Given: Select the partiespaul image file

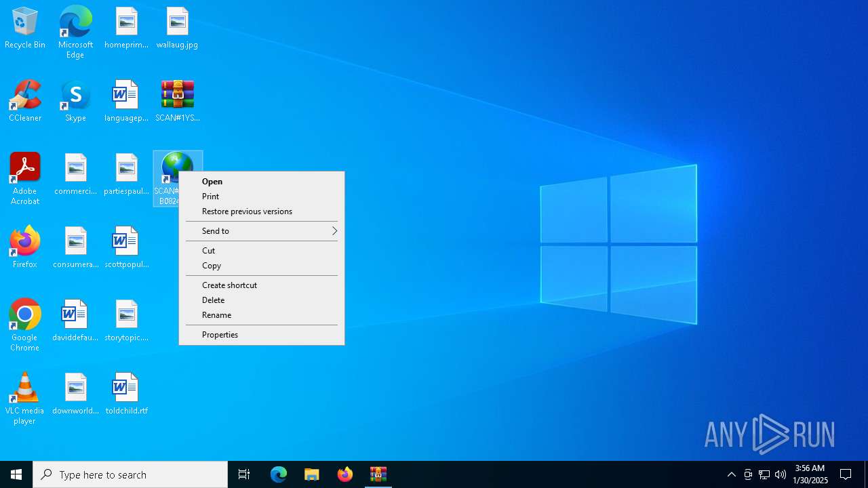Looking at the screenshot, I should pyautogui.click(x=126, y=174).
